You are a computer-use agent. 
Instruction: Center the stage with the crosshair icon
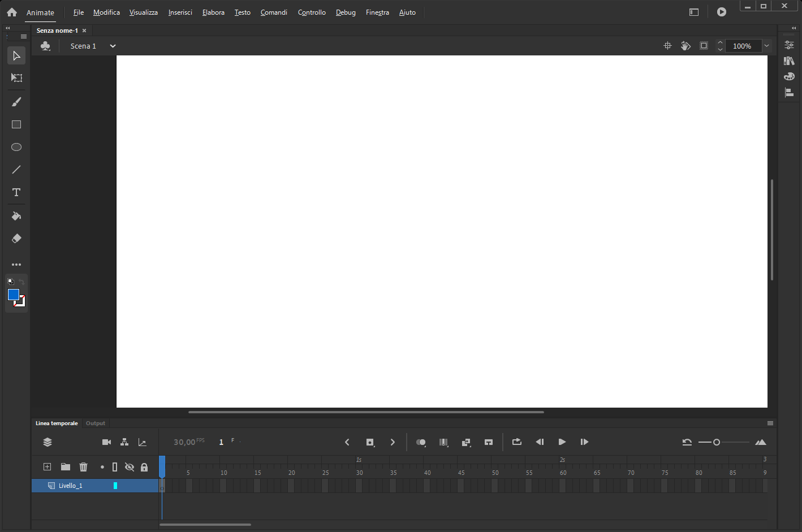click(x=667, y=46)
